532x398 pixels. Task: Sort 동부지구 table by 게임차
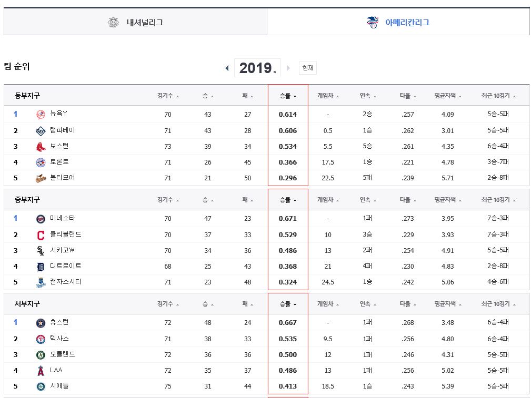coord(328,96)
